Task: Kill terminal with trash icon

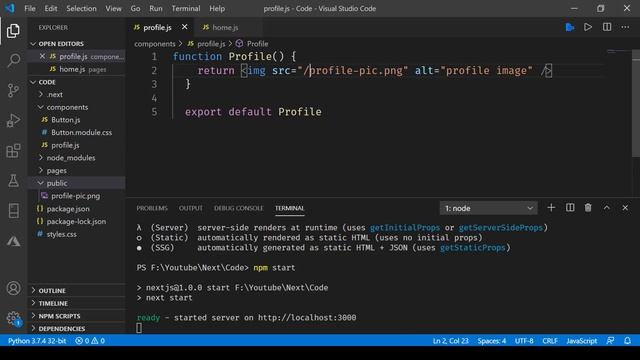Action: pos(588,208)
